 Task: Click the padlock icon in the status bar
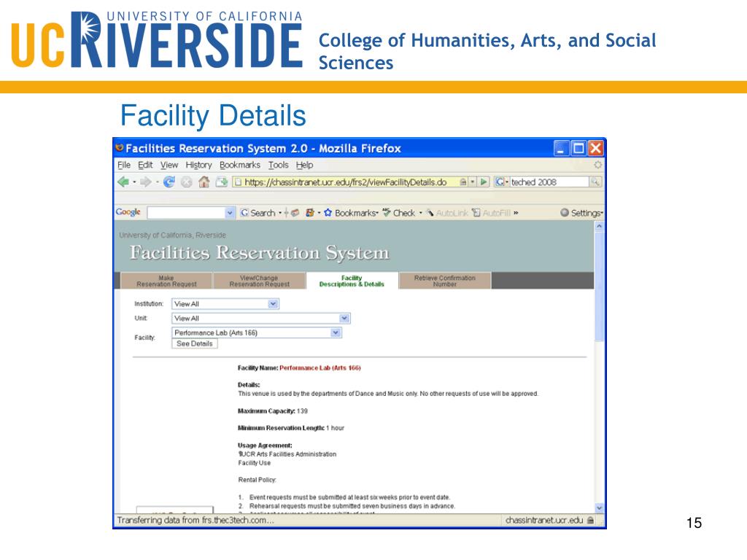click(x=591, y=521)
